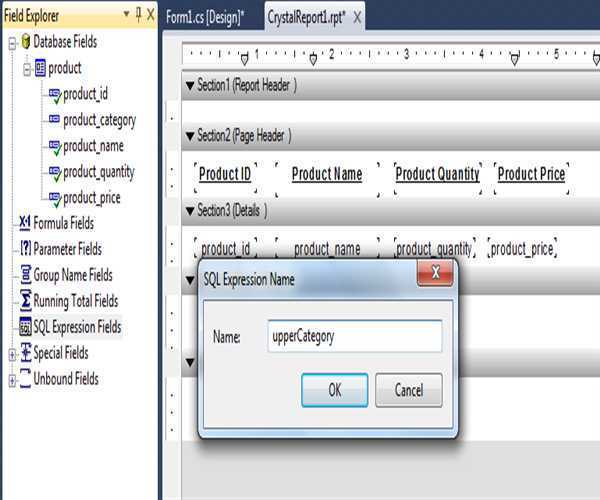Select the product_price field in tree
The image size is (600, 500).
[91, 197]
